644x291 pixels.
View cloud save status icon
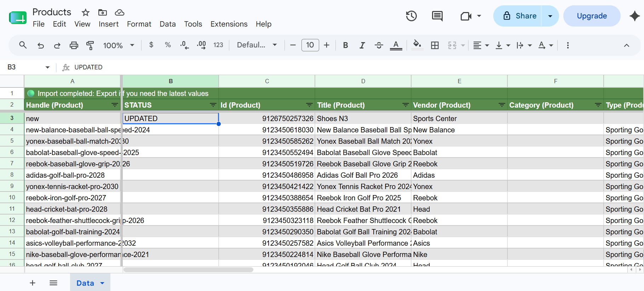click(120, 13)
